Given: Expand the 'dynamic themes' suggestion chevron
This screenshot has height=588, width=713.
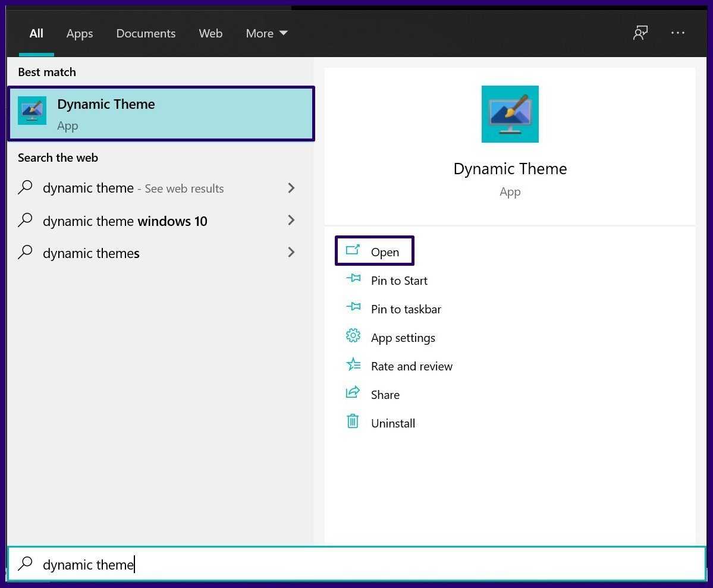Looking at the screenshot, I should 291,253.
